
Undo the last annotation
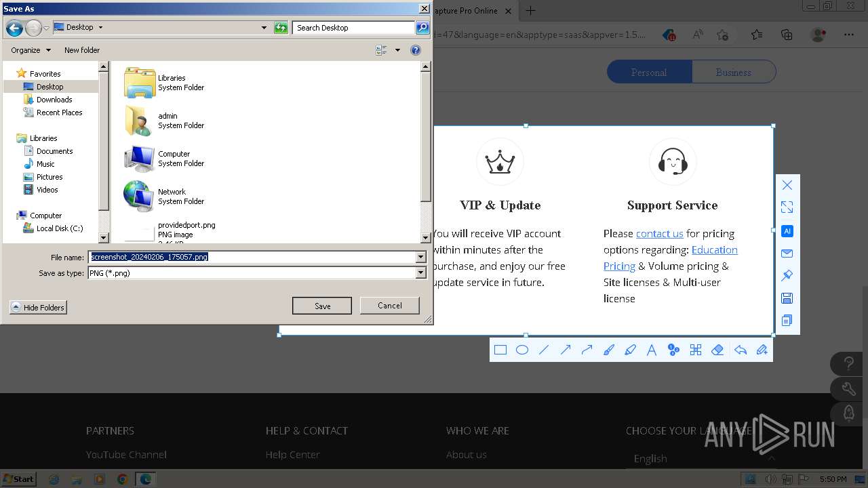[x=740, y=350]
